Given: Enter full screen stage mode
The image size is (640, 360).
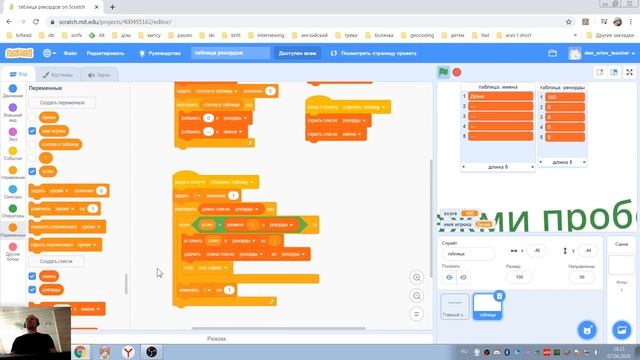Looking at the screenshot, I should pos(629,72).
